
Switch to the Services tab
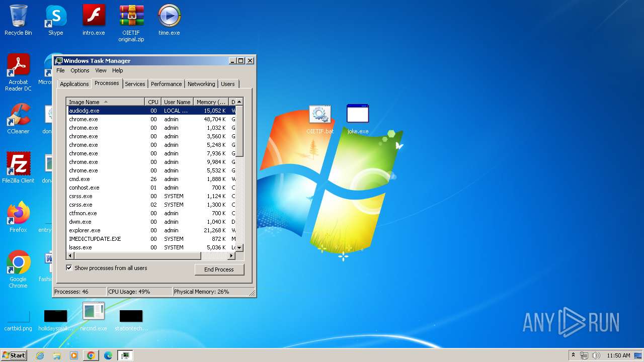tap(135, 84)
